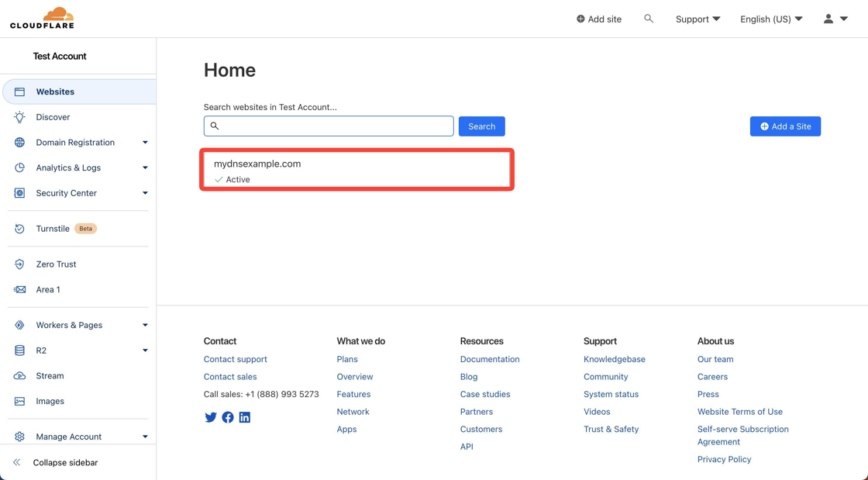
Task: Open Area 1 in sidebar
Action: point(48,289)
